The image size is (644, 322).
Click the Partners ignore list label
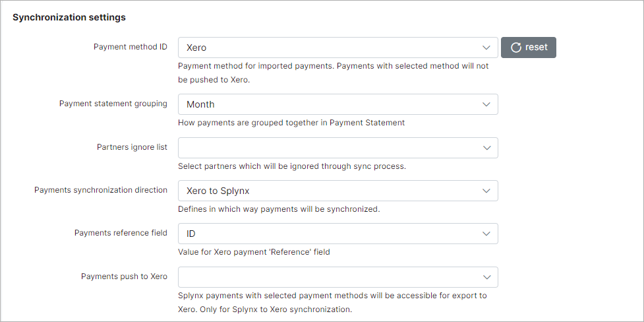132,146
